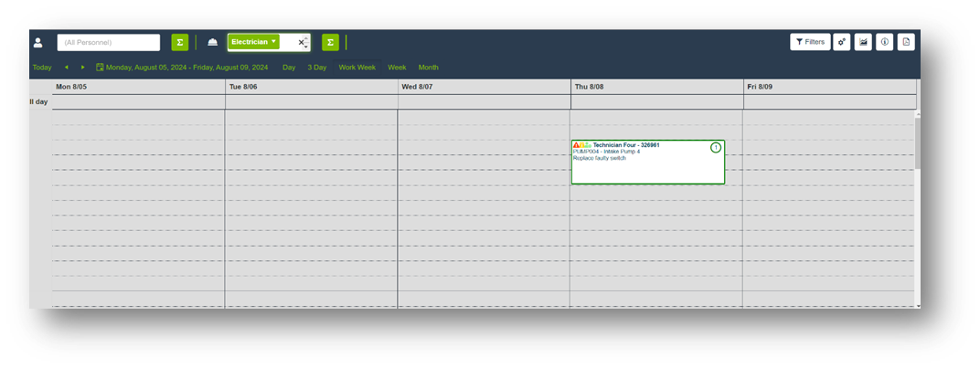Image resolution: width=980 pixels, height=368 pixels.
Task: Click the personnel user icon
Action: coord(38,43)
